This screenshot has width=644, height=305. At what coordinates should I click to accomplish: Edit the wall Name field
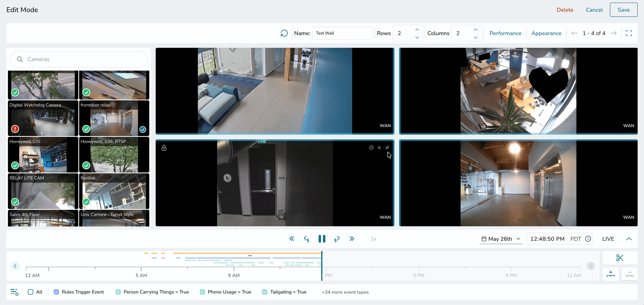(343, 33)
